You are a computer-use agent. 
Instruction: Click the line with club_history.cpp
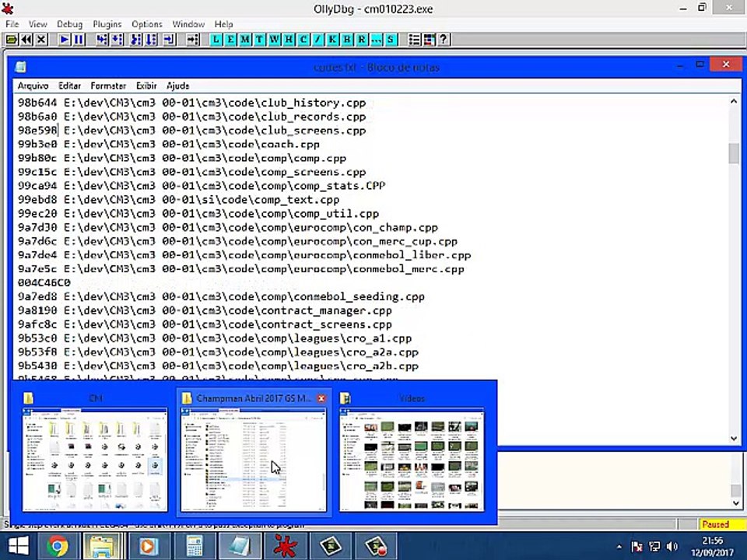click(x=192, y=103)
